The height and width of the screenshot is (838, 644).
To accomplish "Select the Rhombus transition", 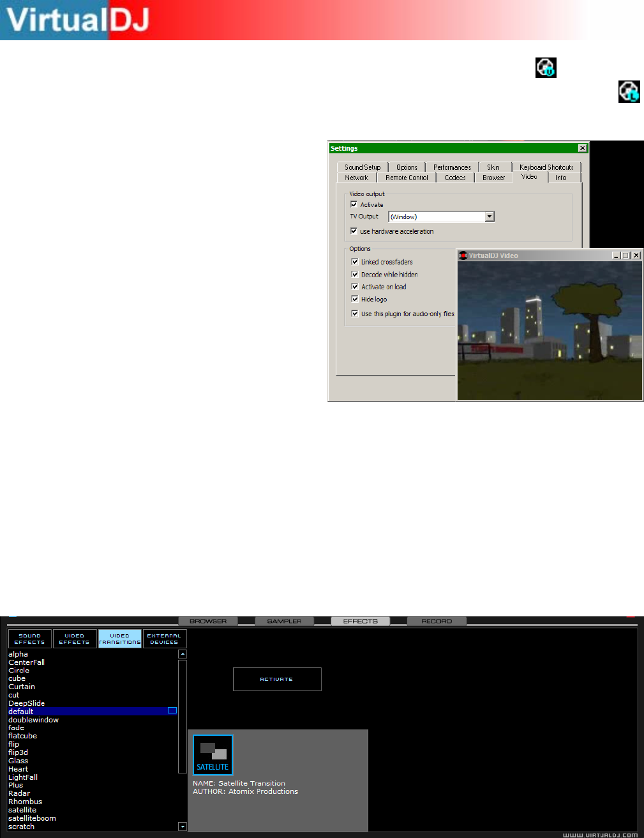I will pos(26,802).
